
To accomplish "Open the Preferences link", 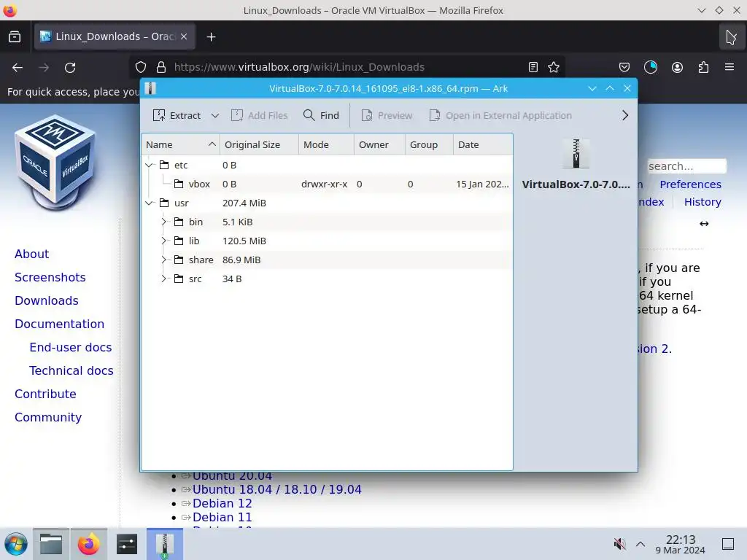I will coord(690,184).
